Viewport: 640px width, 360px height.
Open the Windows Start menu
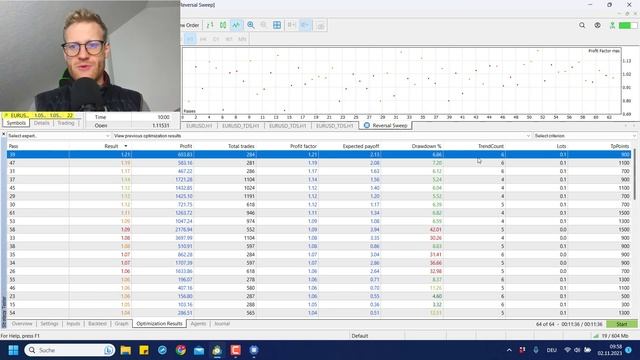(13, 350)
